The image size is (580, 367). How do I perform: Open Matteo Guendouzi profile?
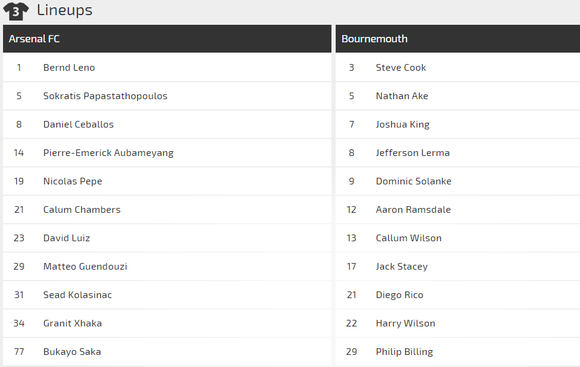coord(85,266)
